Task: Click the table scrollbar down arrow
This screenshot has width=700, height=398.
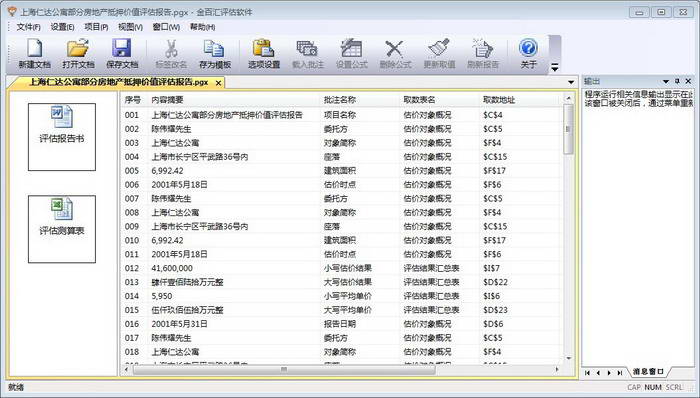Action: click(x=568, y=358)
